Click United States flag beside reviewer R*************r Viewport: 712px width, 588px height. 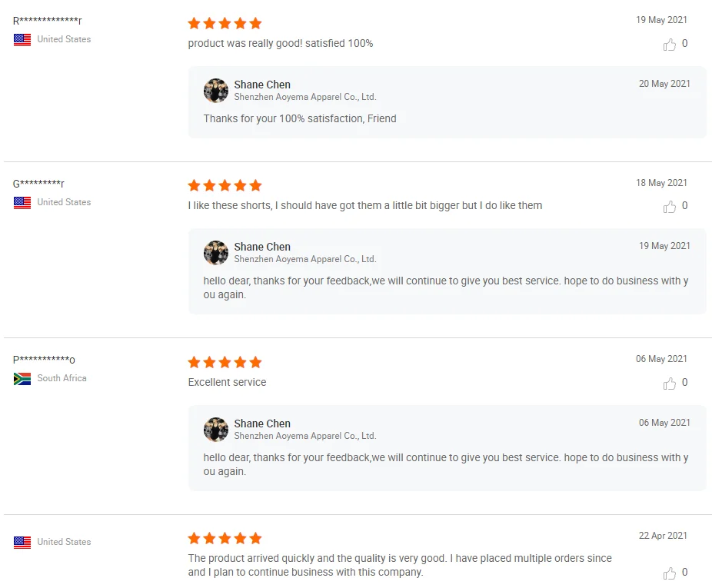[22, 40]
